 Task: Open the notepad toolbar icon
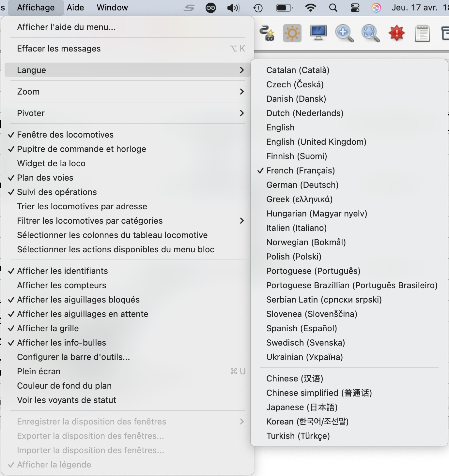point(422,34)
